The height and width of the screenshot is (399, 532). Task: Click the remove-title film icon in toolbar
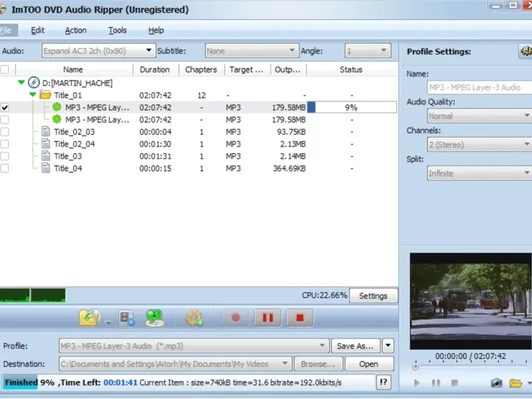pos(127,318)
